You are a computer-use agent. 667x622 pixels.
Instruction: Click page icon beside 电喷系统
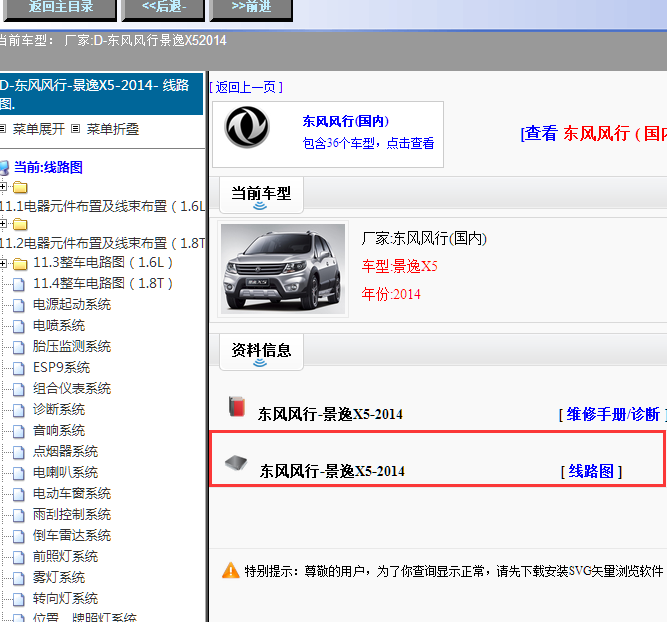[19, 326]
